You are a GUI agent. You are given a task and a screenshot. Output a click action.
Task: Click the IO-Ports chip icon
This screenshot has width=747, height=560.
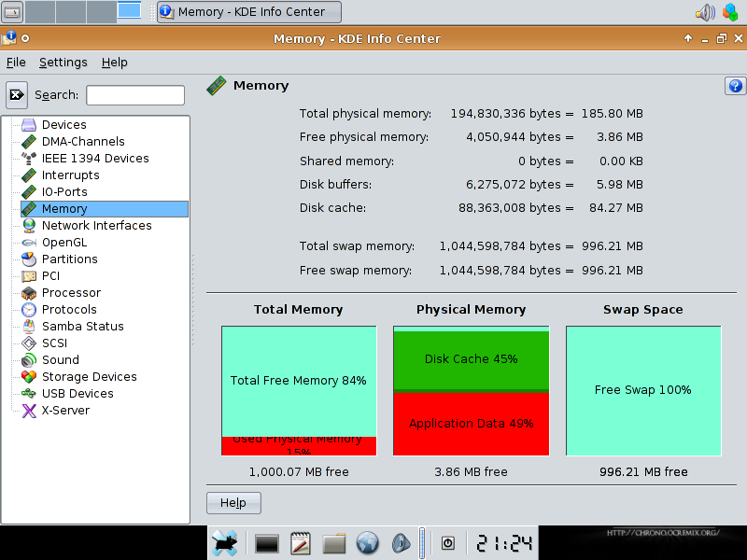pos(29,192)
